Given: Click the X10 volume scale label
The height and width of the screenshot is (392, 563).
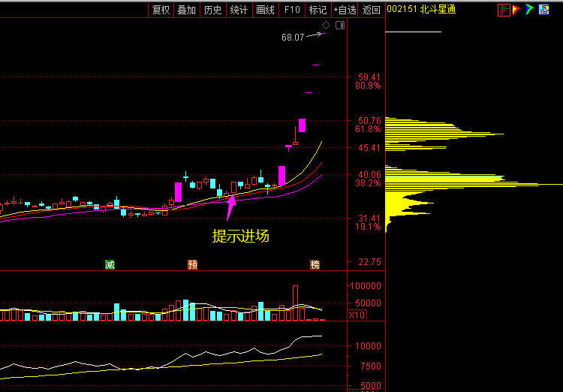Looking at the screenshot, I should [357, 315].
